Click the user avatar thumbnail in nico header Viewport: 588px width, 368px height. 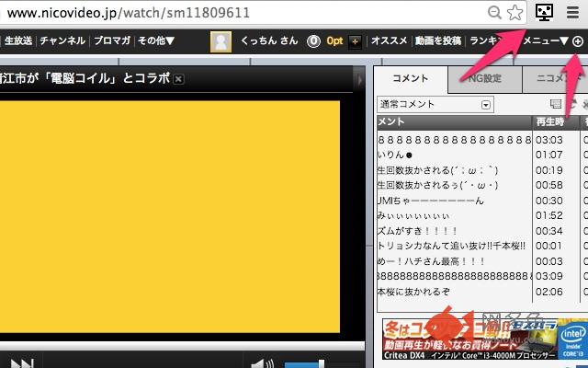[x=220, y=41]
